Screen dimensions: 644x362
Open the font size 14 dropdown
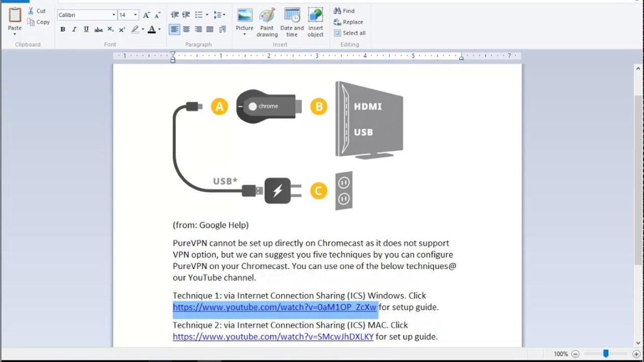click(x=135, y=15)
